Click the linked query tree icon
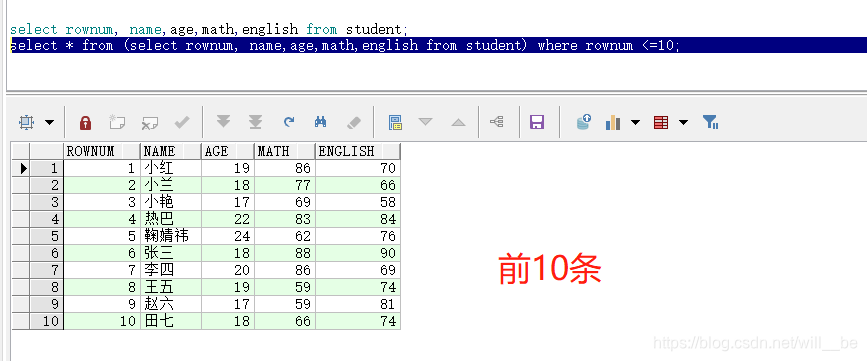 497,122
